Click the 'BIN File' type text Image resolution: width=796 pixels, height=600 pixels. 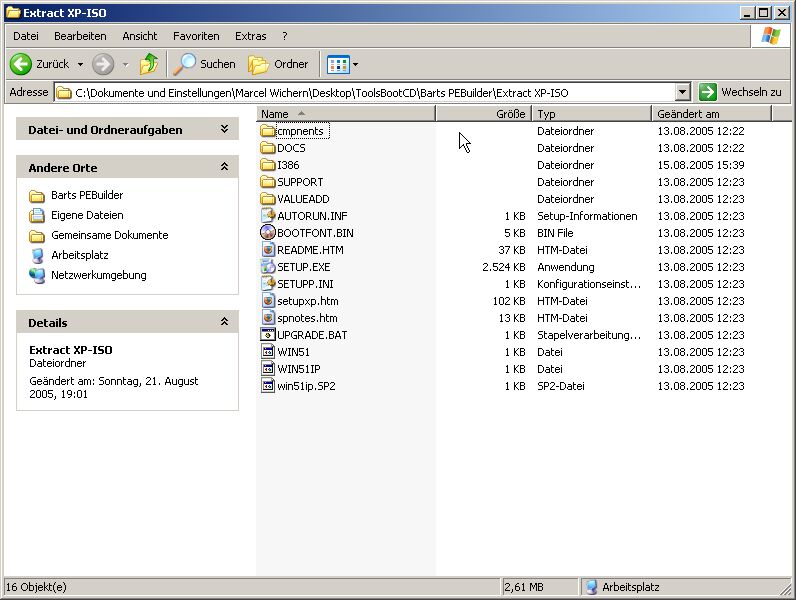[x=555, y=233]
